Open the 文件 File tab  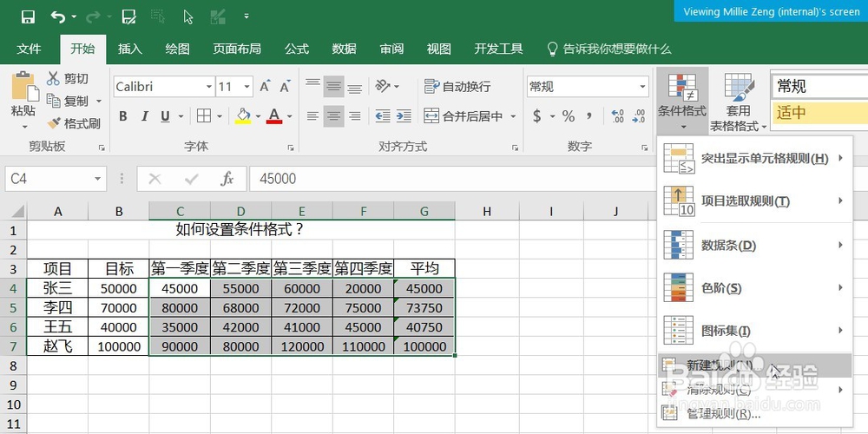tap(29, 49)
